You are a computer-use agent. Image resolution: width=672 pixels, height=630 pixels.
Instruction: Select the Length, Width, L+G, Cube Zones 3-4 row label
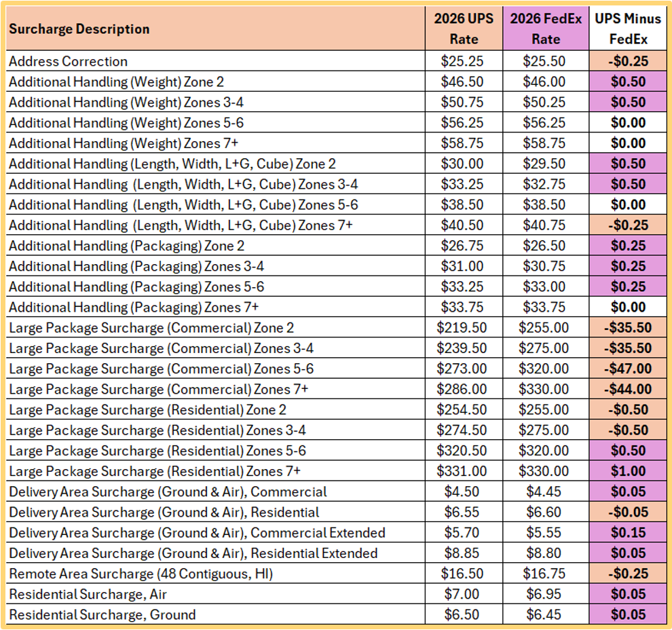pos(216,184)
